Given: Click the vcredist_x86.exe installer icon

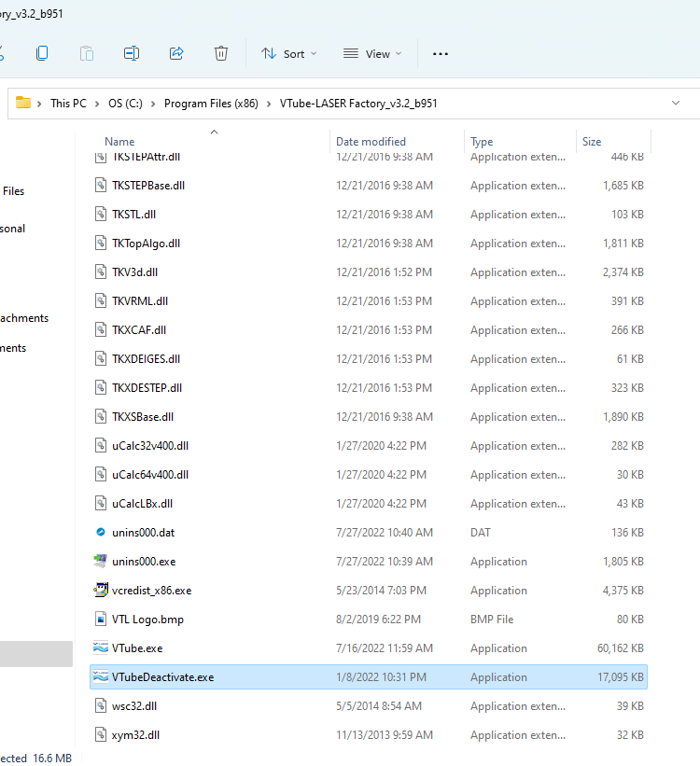Looking at the screenshot, I should coord(102,591).
